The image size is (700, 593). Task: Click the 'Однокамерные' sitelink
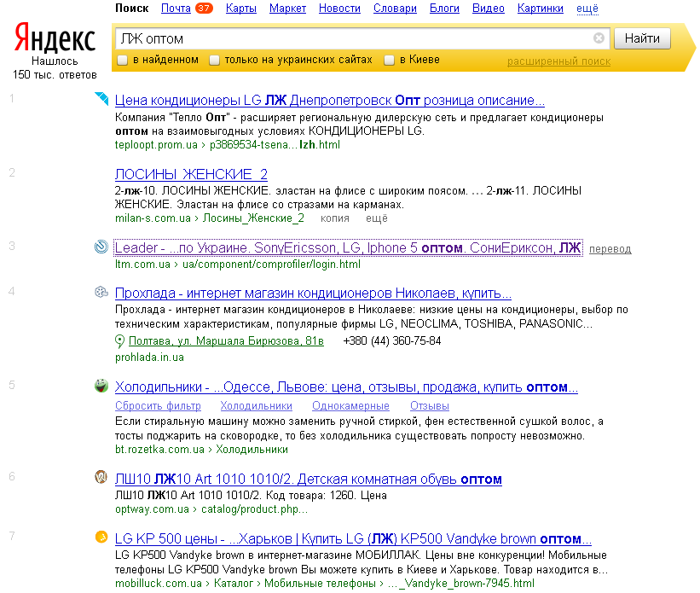click(x=350, y=406)
